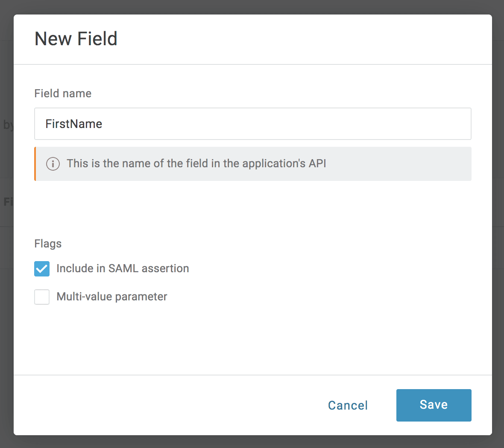Click the Save button
The height and width of the screenshot is (448, 504).
click(434, 405)
